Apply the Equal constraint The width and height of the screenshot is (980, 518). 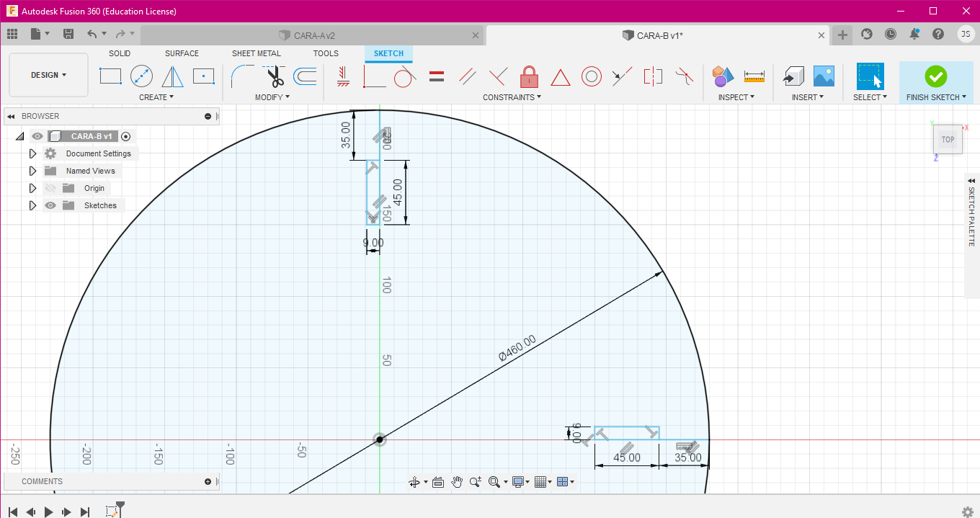[x=436, y=76]
